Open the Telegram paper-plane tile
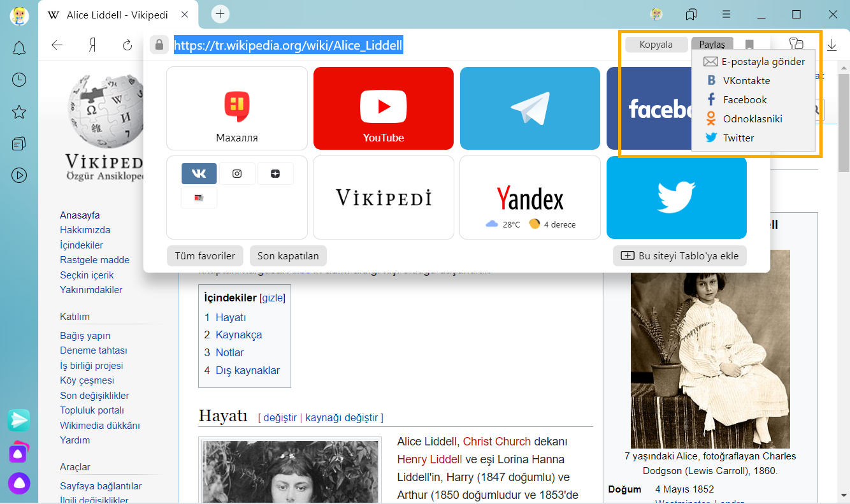The height and width of the screenshot is (504, 850). pos(530,108)
